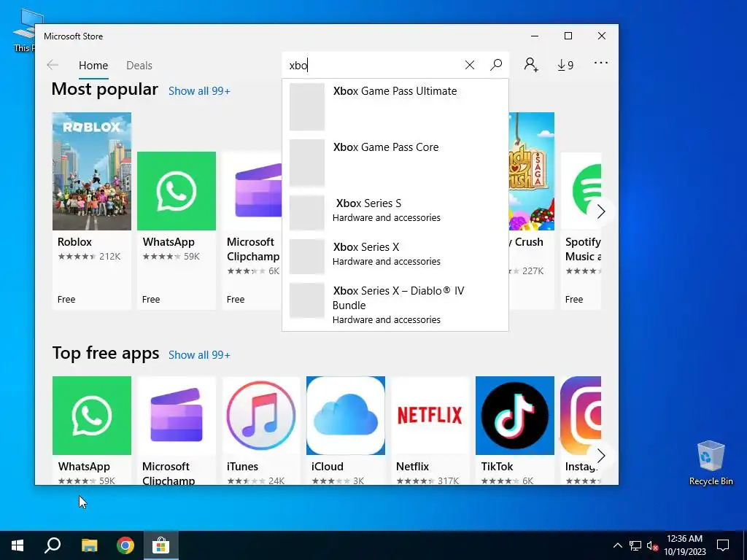
Task: Click the Netflix title text
Action: (x=413, y=467)
